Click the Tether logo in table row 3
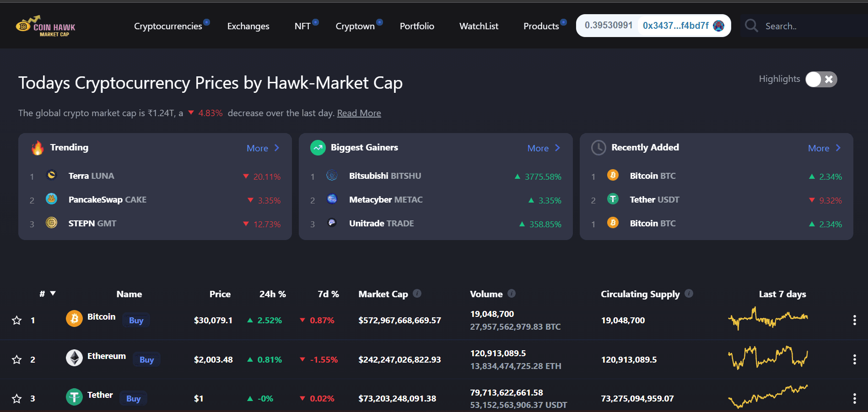Screen dimensions: 868x412 (x=74, y=397)
